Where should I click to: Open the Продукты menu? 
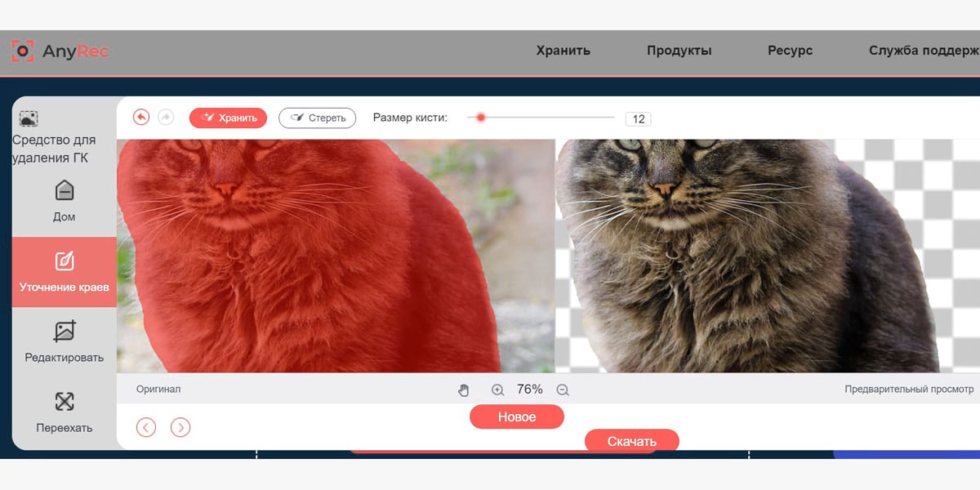click(x=679, y=51)
